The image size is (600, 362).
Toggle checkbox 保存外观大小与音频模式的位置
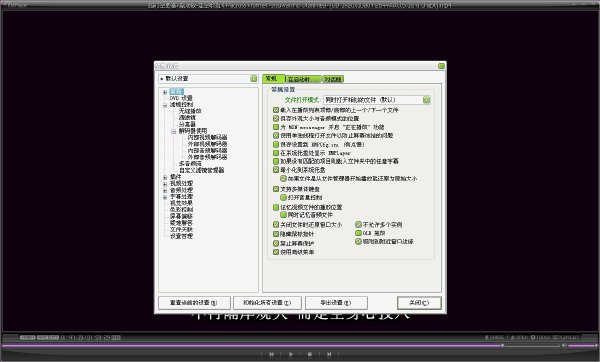276,118
